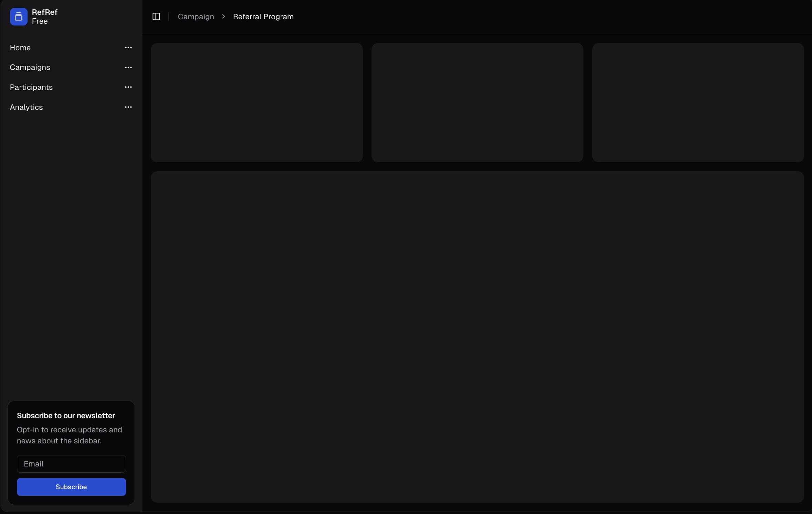Click the Referral Program breadcrumb
This screenshot has width=812, height=514.
(263, 17)
